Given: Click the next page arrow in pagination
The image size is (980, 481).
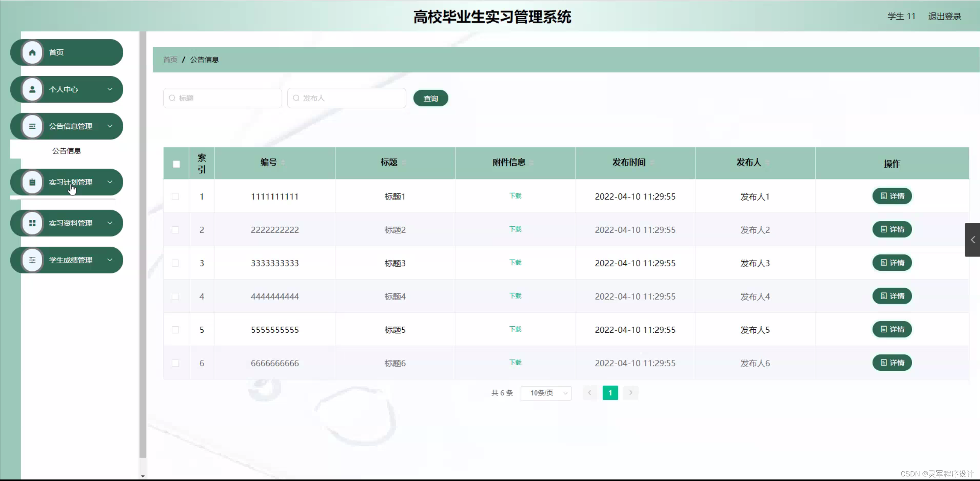Looking at the screenshot, I should click(631, 393).
